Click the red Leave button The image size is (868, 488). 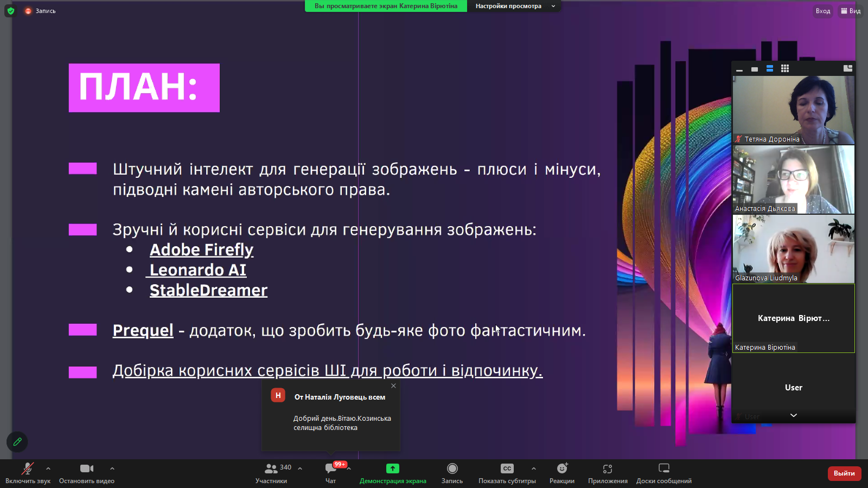[844, 473]
